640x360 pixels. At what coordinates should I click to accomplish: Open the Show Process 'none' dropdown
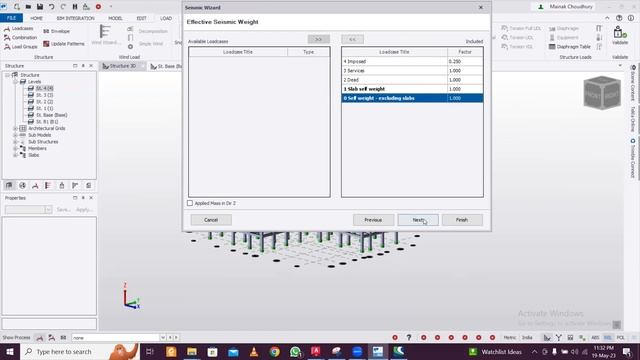tap(162, 338)
